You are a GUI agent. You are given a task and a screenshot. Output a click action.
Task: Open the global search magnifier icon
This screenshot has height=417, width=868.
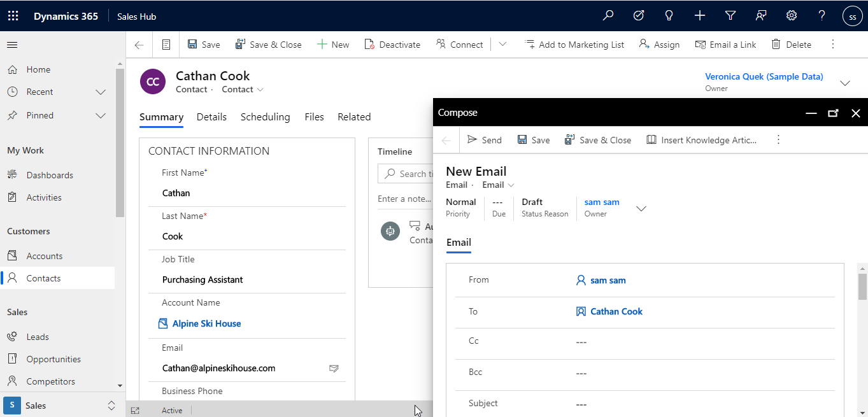pos(608,16)
